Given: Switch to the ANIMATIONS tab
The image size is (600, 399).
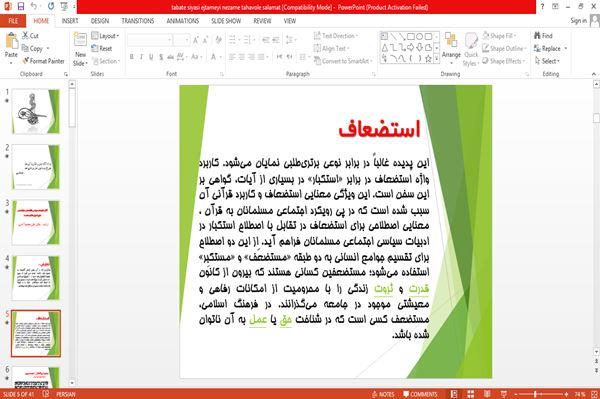Looking at the screenshot, I should click(x=183, y=21).
